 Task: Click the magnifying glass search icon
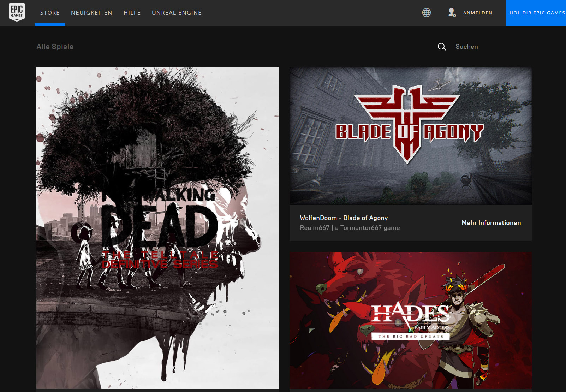tap(442, 47)
